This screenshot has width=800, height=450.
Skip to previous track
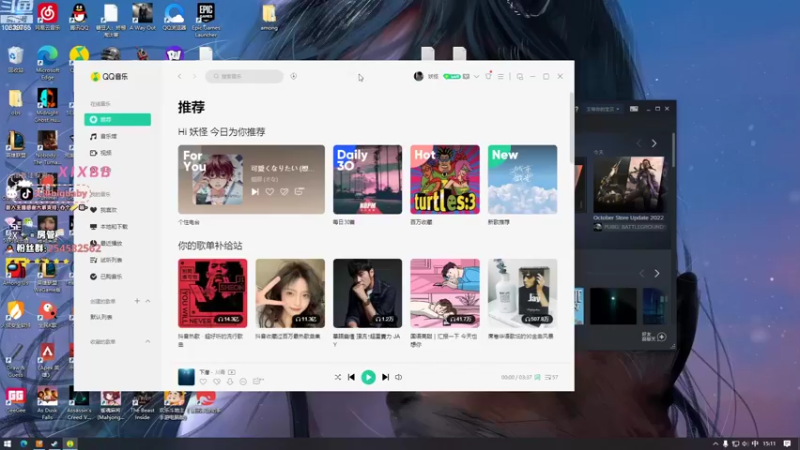click(x=352, y=377)
